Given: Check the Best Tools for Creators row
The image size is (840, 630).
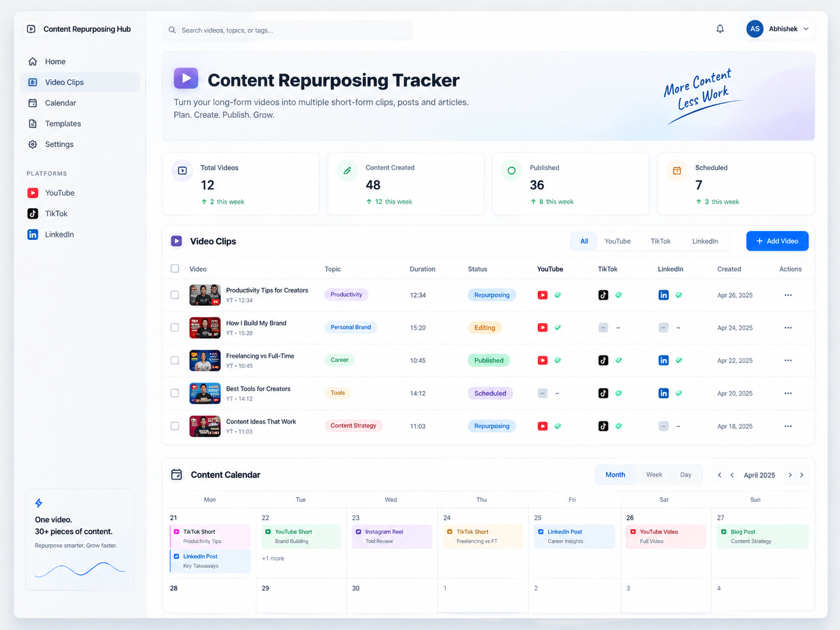Looking at the screenshot, I should point(175,393).
